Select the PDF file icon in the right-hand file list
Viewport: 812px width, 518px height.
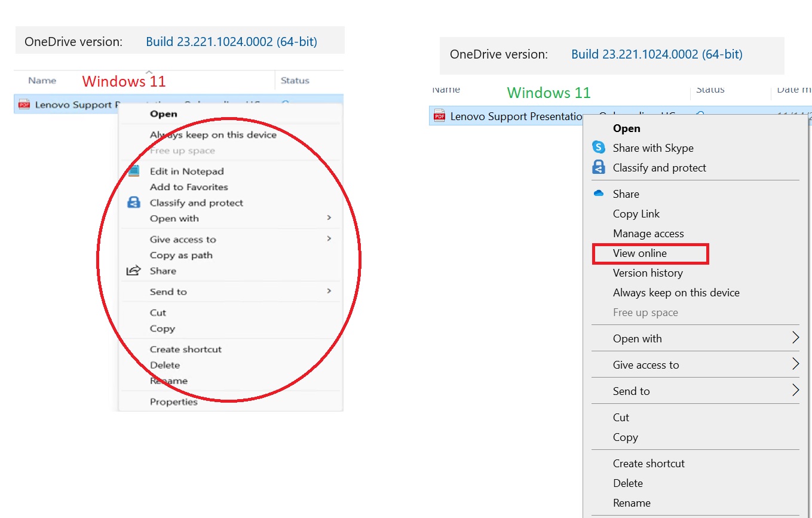(439, 116)
